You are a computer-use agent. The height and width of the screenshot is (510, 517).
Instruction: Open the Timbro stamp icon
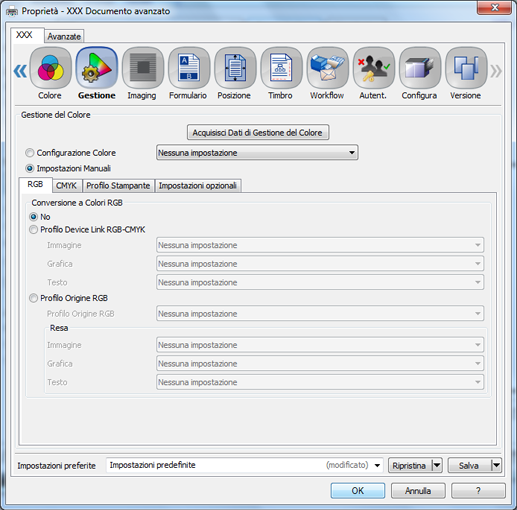(281, 68)
